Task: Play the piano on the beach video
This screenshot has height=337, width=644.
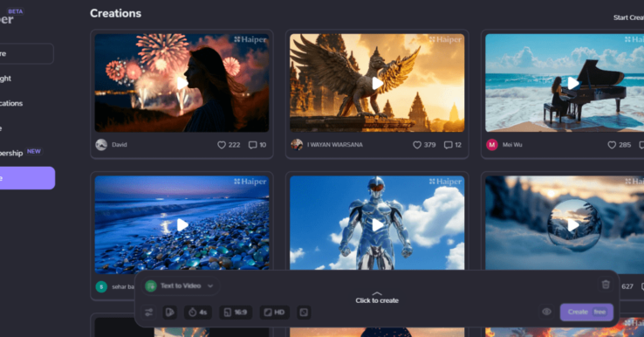Action: click(x=573, y=84)
